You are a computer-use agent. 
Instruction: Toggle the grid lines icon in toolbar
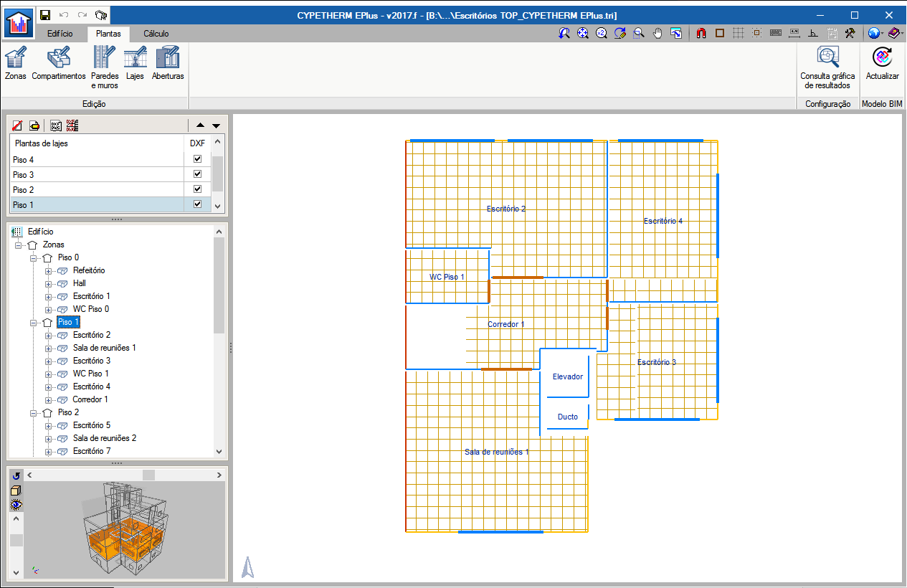pos(739,33)
